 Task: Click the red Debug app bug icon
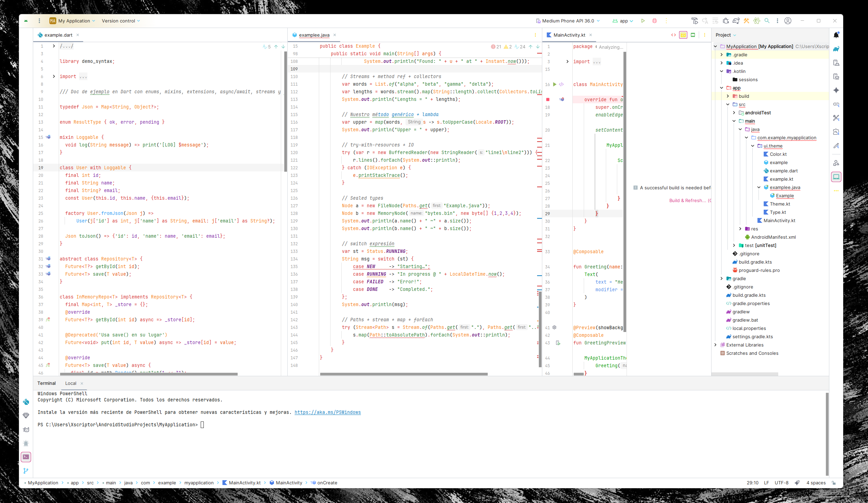[655, 21]
